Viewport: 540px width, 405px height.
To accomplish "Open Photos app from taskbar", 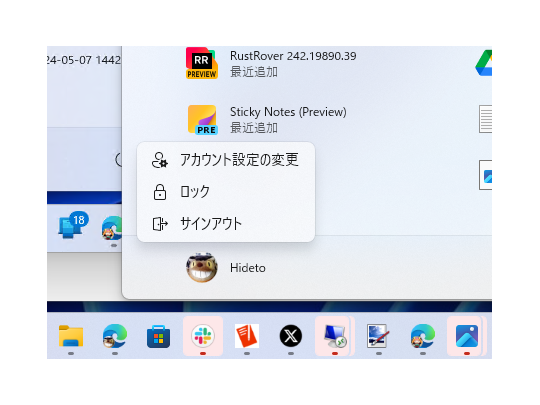I will point(467,336).
